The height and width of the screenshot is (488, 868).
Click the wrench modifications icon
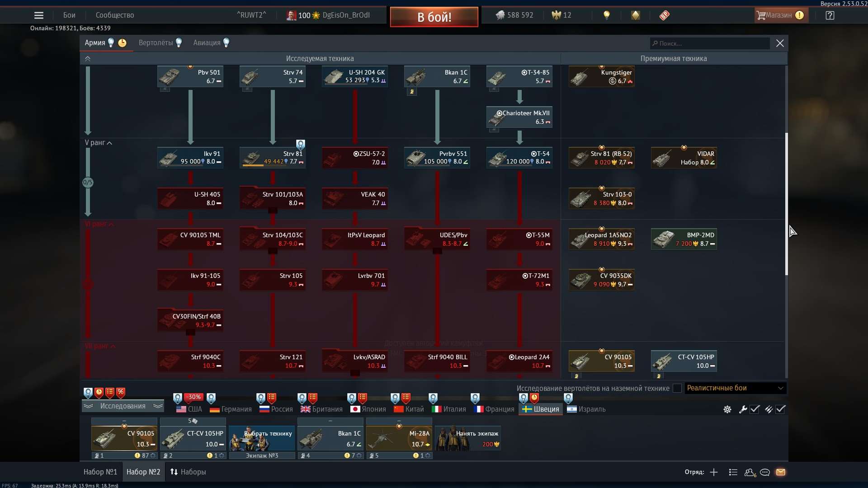(743, 410)
